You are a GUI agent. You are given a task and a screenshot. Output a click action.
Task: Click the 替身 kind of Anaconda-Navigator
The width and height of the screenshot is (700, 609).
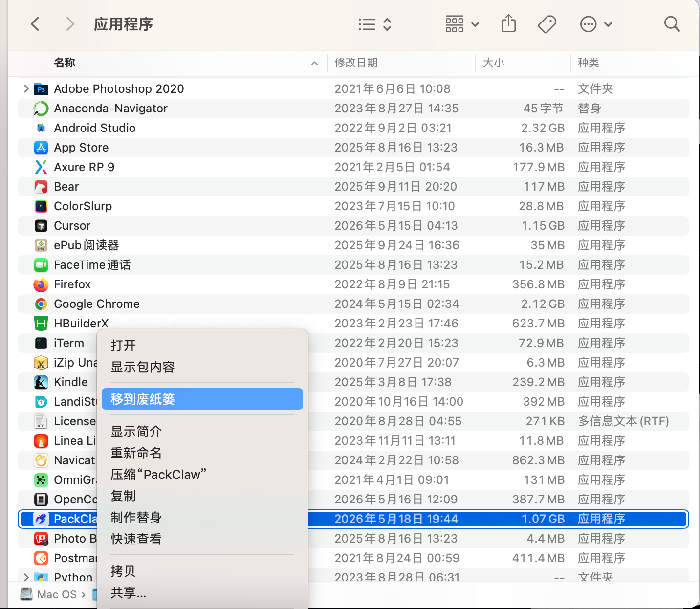point(590,109)
